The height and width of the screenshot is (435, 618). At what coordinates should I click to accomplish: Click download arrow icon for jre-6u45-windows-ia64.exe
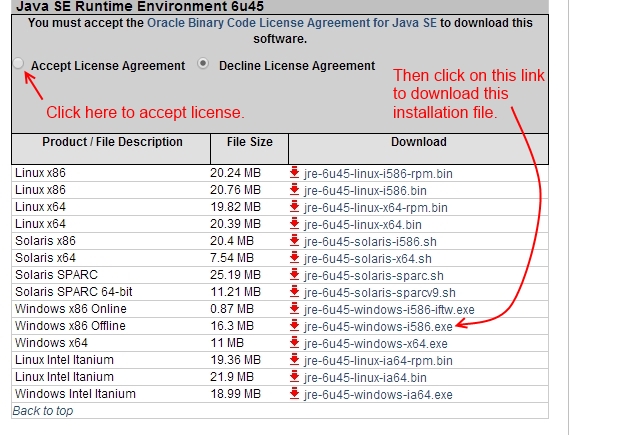click(x=294, y=393)
